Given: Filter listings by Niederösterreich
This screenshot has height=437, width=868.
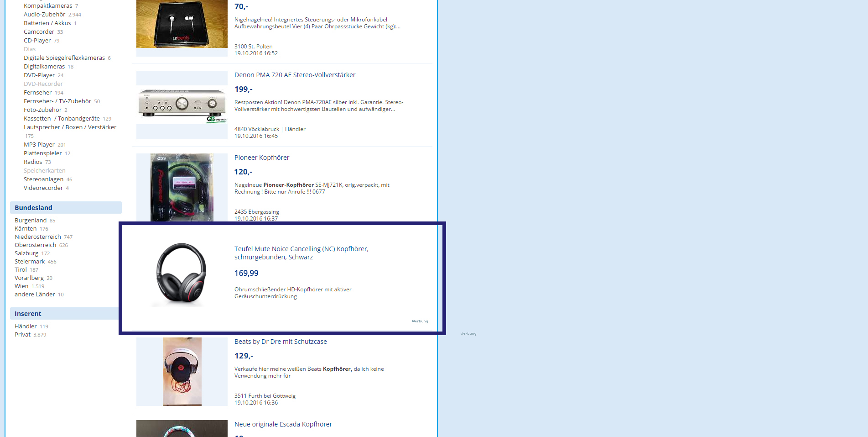Looking at the screenshot, I should (x=37, y=237).
